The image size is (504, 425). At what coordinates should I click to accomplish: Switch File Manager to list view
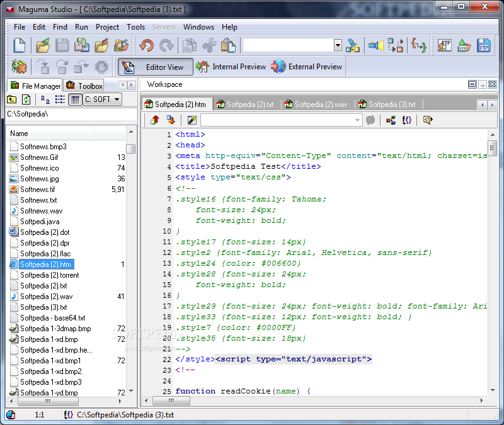[x=60, y=99]
